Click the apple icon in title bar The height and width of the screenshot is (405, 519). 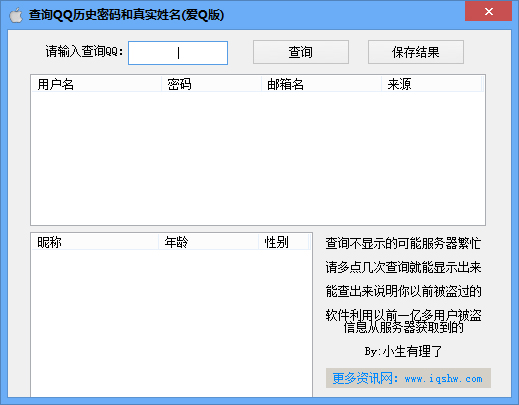click(16, 15)
